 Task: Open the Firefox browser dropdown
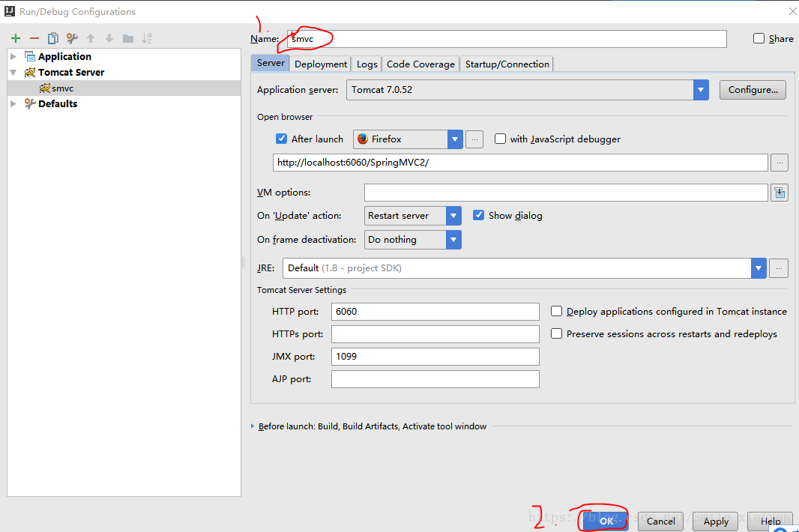tap(455, 139)
